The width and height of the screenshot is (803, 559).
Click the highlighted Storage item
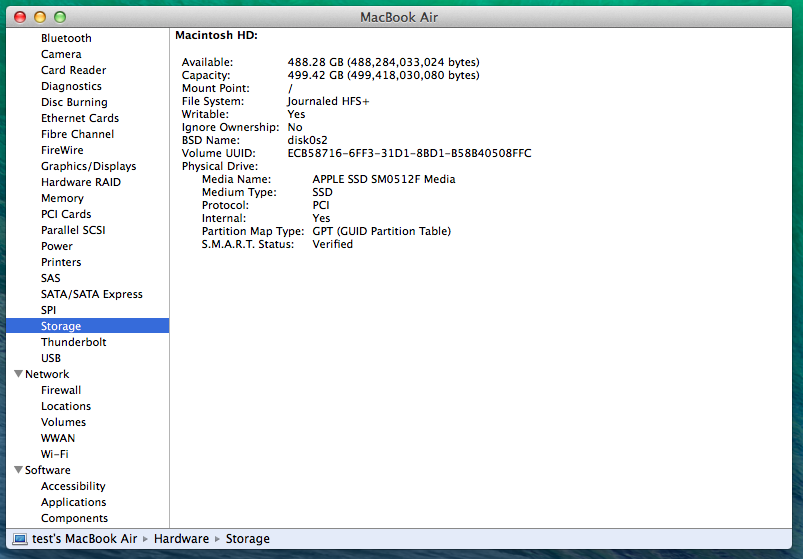coord(88,326)
